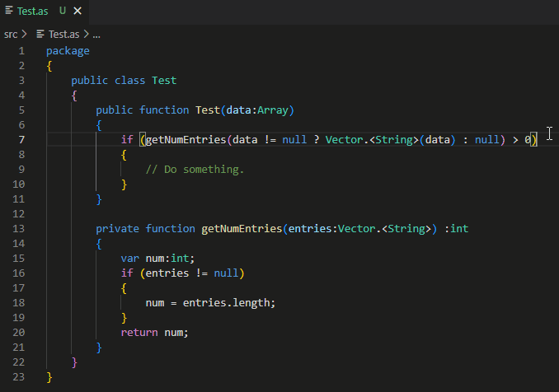Image resolution: width=559 pixels, height=392 pixels.
Task: Click 'entries.length' on line 18
Action: click(227, 303)
